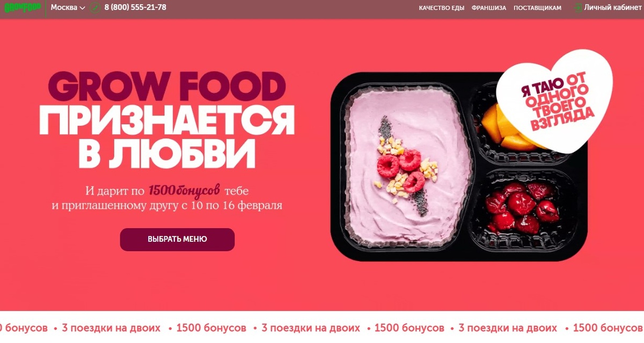The image size is (644, 343).
Task: Click the stylized "1500 бонусов" script text
Action: point(185,190)
